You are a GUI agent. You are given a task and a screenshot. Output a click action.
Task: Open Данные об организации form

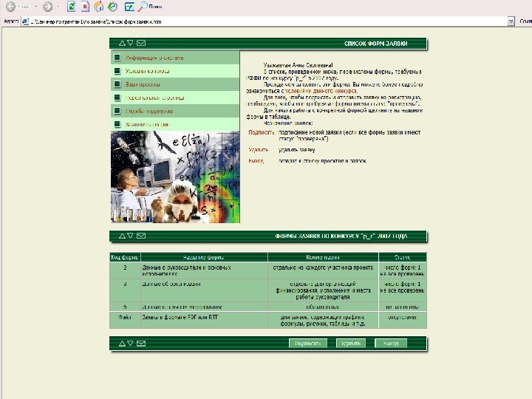pos(171,284)
